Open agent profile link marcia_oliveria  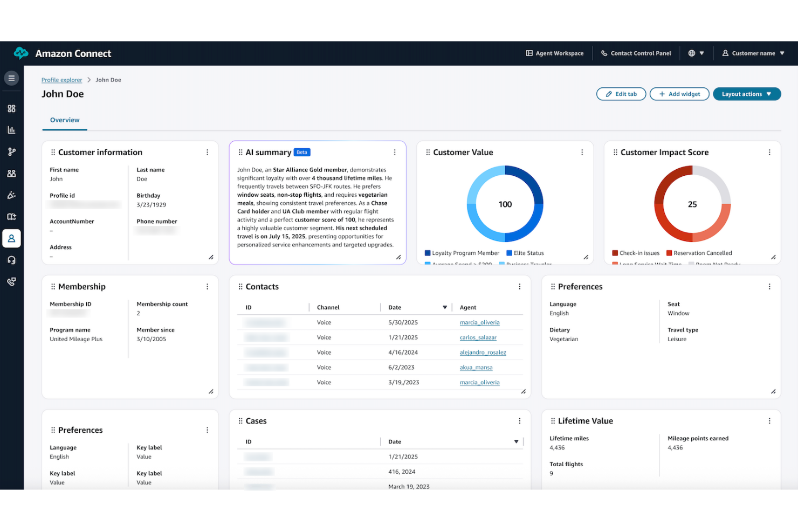(479, 322)
